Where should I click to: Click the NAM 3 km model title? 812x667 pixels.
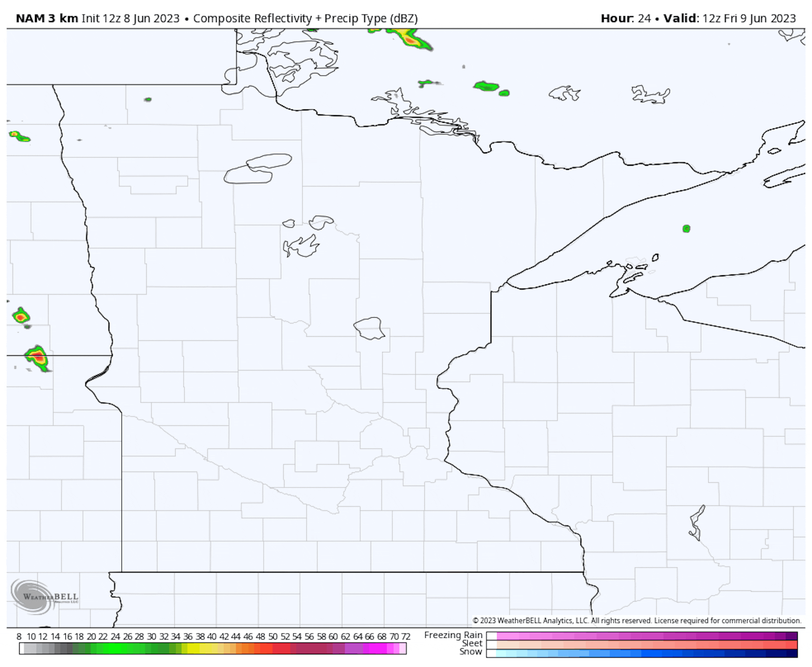47,18
